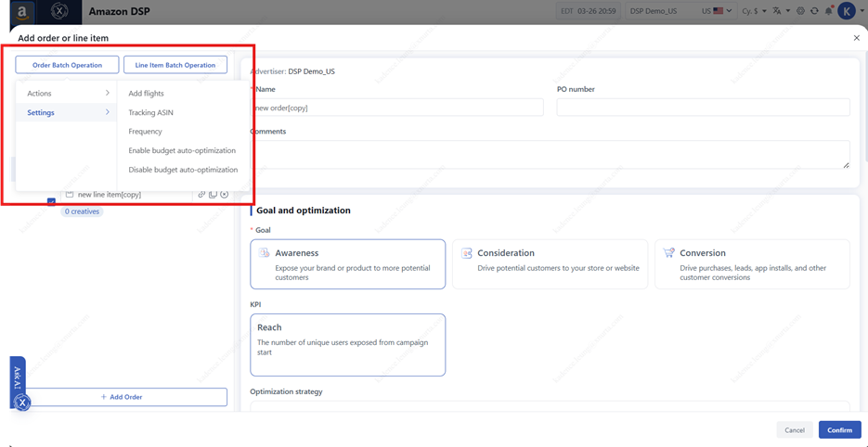Image resolution: width=868 pixels, height=447 pixels.
Task: Click the Amazon logo icon in header
Action: click(22, 12)
